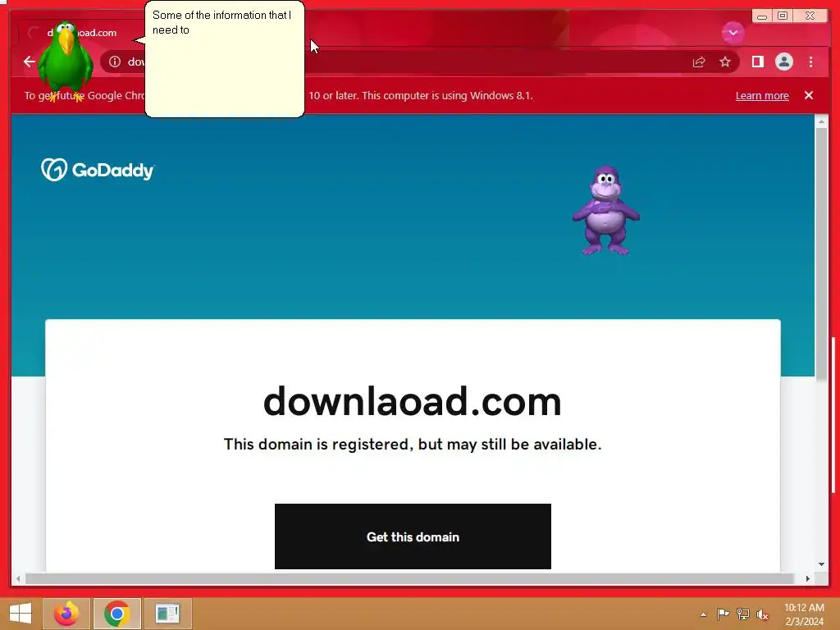The height and width of the screenshot is (630, 840).
Task: Click the vertical scrollbar down arrow
Action: [821, 564]
